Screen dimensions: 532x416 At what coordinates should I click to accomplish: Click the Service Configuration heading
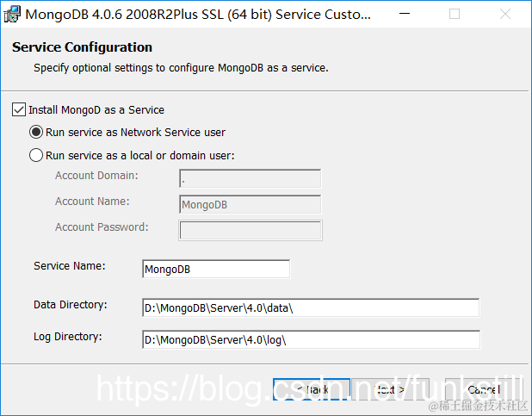coord(82,47)
